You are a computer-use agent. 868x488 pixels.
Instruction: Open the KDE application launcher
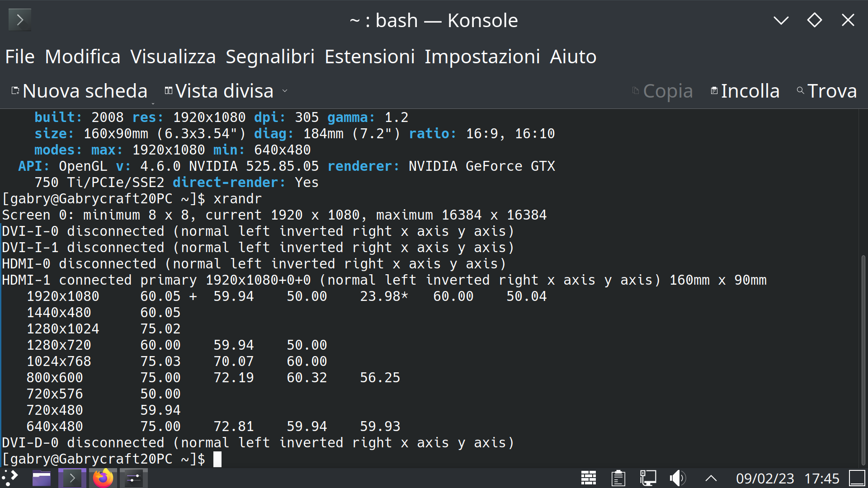click(x=10, y=478)
